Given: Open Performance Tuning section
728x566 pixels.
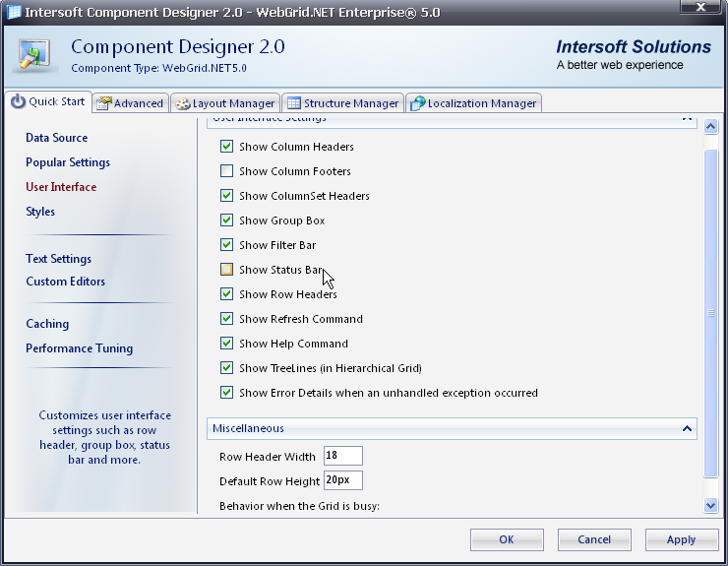Looking at the screenshot, I should click(80, 348).
